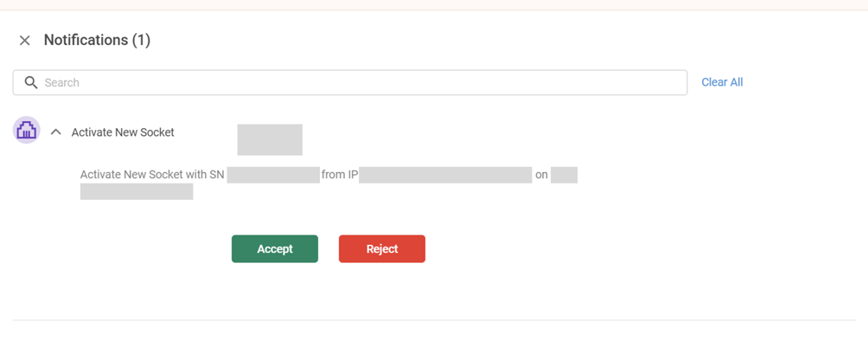Click the redacted box beside notification title
The width and height of the screenshot is (868, 347).
270,139
